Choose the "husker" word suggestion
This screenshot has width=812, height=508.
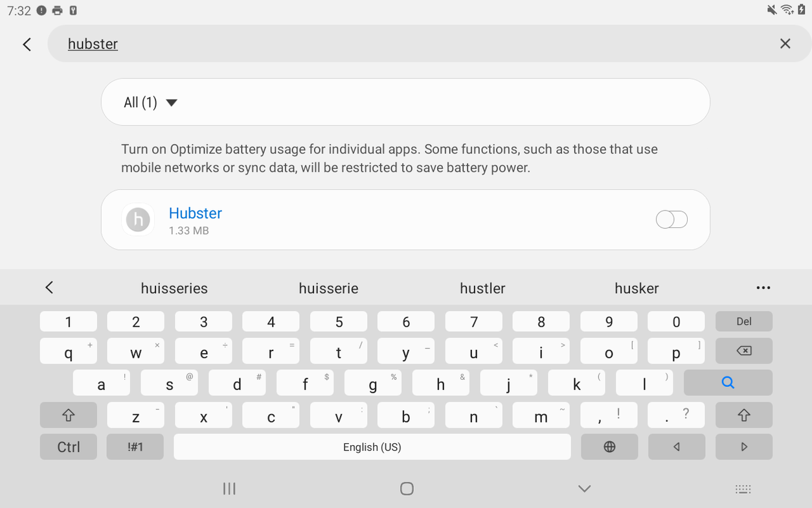tap(637, 288)
